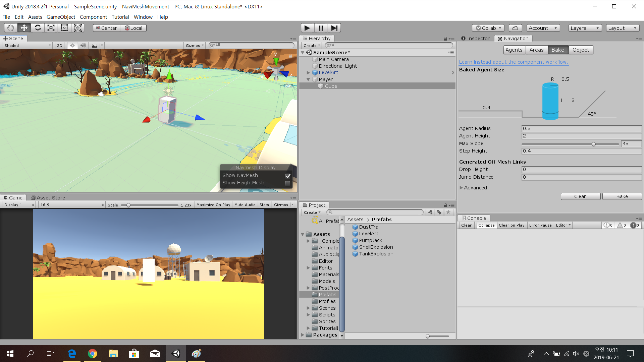Switch to the Inspector tab
This screenshot has height=362, width=644.
pyautogui.click(x=475, y=39)
